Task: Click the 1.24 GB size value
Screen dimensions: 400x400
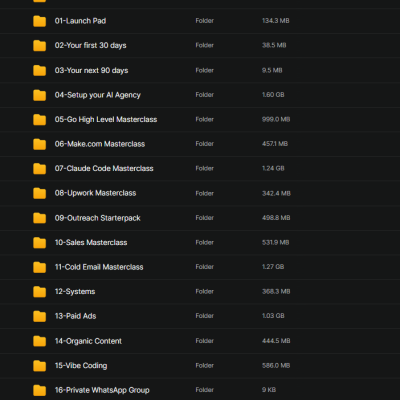Action: coord(273,168)
